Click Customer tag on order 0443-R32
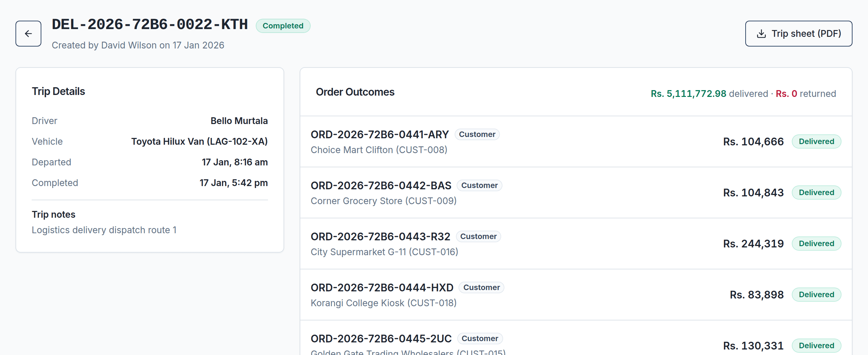The height and width of the screenshot is (355, 868). [x=478, y=237]
